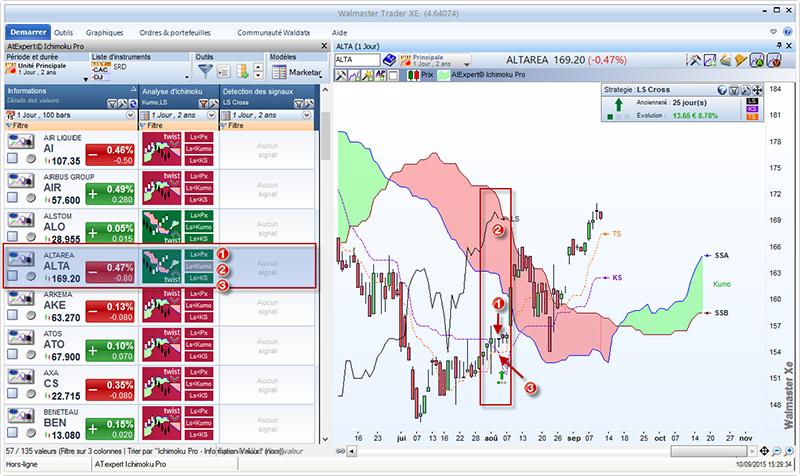The height and width of the screenshot is (476, 800).
Task: Click the add curve icon in chart sub-toolbar
Action: click(x=354, y=76)
